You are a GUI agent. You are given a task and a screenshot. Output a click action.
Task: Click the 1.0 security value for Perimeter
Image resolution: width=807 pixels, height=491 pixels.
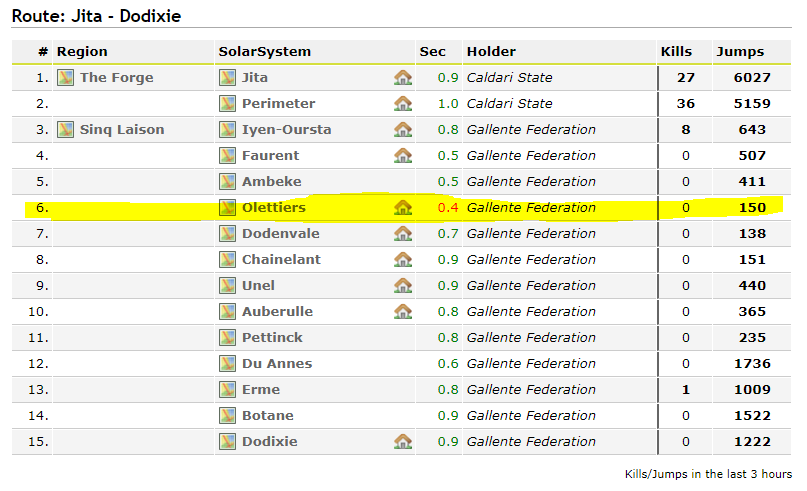coord(448,103)
